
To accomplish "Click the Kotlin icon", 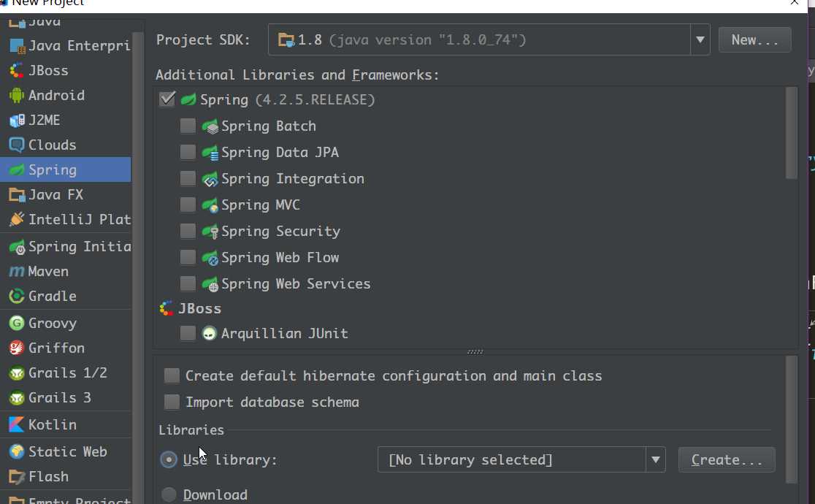I will coord(17,424).
